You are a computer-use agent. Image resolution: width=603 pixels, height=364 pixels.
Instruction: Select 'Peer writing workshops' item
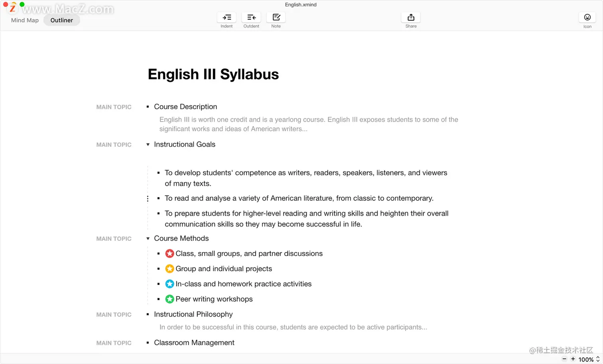[x=214, y=299]
